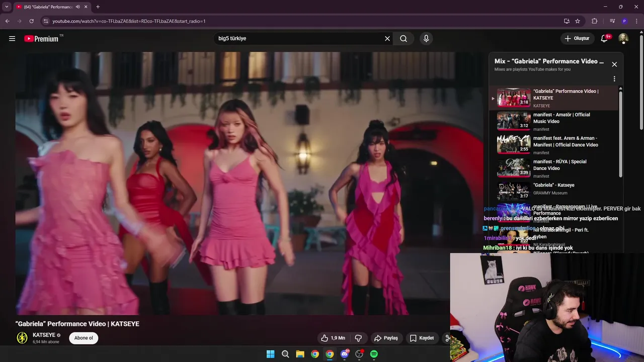Viewport: 644px width, 362px height.
Task: Reload the current page
Action: [x=31, y=21]
